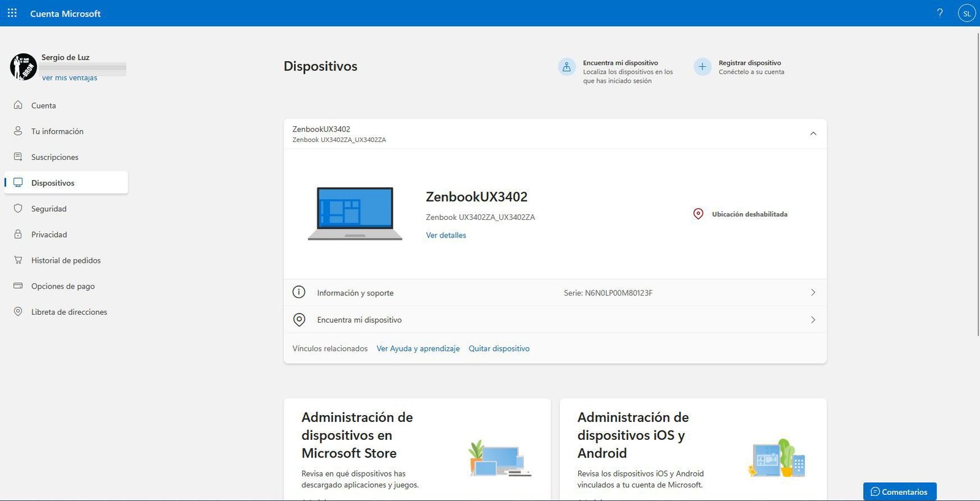Click the red location disabled pin icon
Viewport: 980px width, 501px height.
pos(698,214)
